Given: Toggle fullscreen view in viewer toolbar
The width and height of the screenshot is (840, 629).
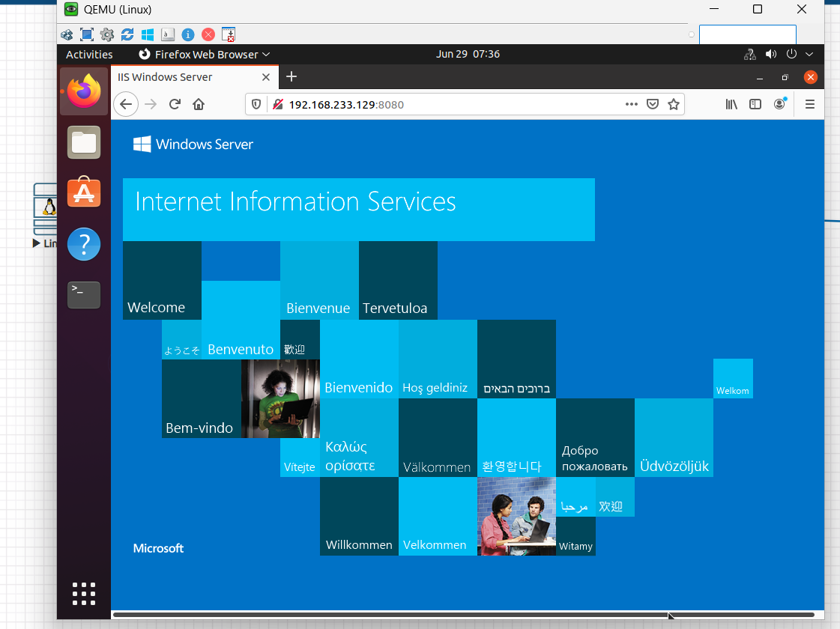Looking at the screenshot, I should (x=87, y=34).
